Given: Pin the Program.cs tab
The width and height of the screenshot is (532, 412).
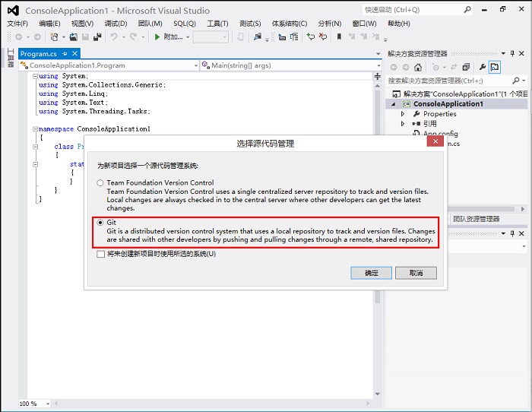Looking at the screenshot, I should 65,54.
